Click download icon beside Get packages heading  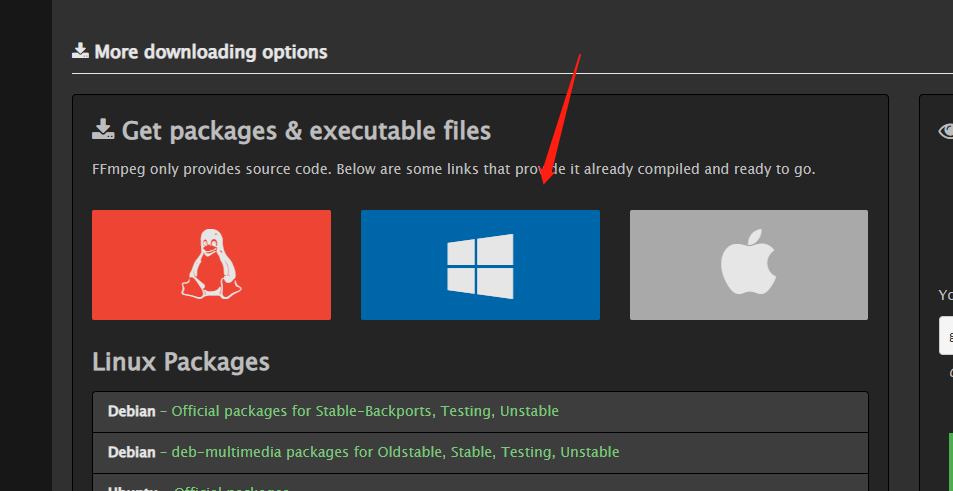pyautogui.click(x=103, y=130)
